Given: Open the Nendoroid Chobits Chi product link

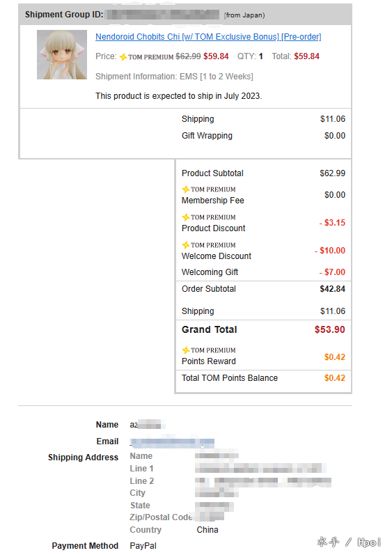Looking at the screenshot, I should pyautogui.click(x=208, y=37).
